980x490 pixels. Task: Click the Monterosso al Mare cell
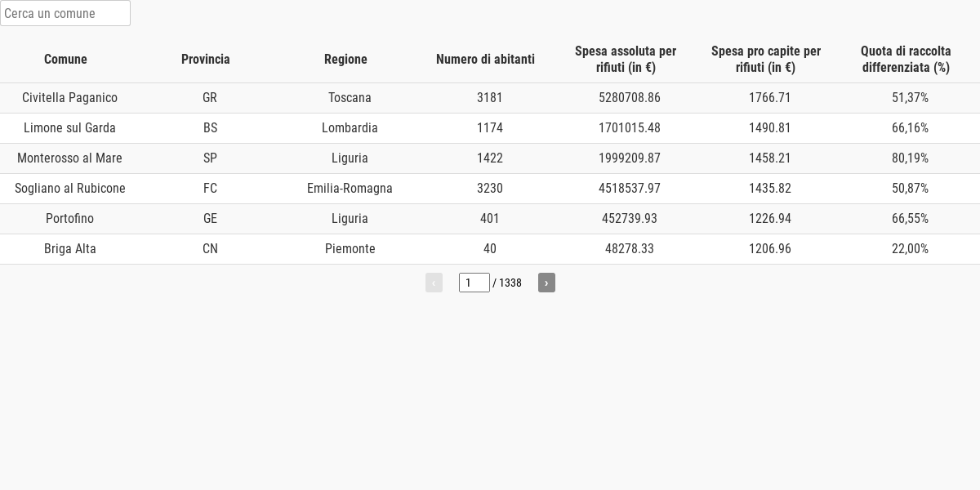tap(70, 158)
